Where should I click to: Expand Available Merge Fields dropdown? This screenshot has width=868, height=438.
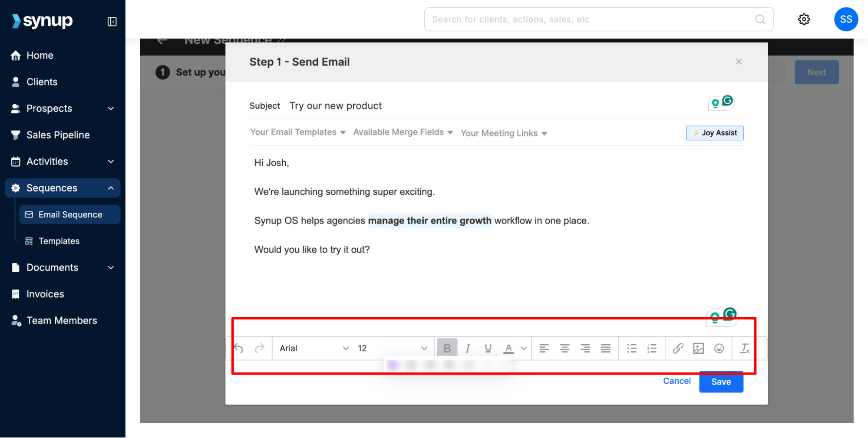(x=403, y=132)
